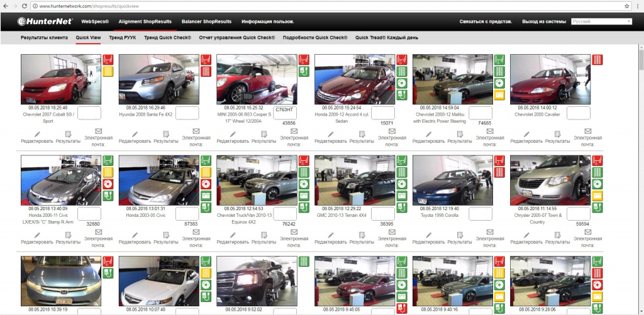The height and width of the screenshot is (315, 644).
Task: Open the red tire tread status for the Hyundai Santa Fe
Action: (206, 71)
